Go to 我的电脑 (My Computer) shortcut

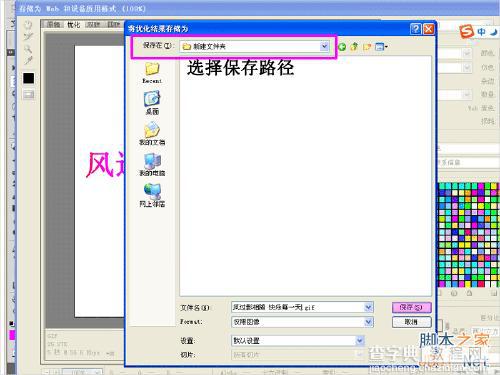152,164
